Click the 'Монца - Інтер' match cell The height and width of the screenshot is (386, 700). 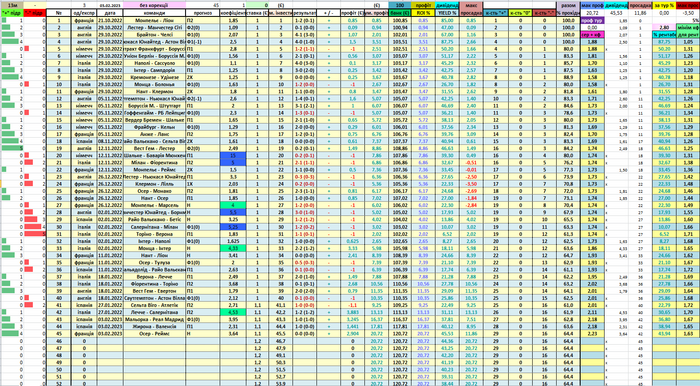point(154,248)
